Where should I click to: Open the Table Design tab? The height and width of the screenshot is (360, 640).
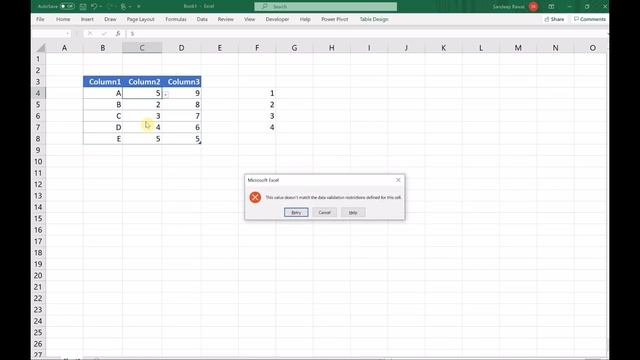pos(374,19)
